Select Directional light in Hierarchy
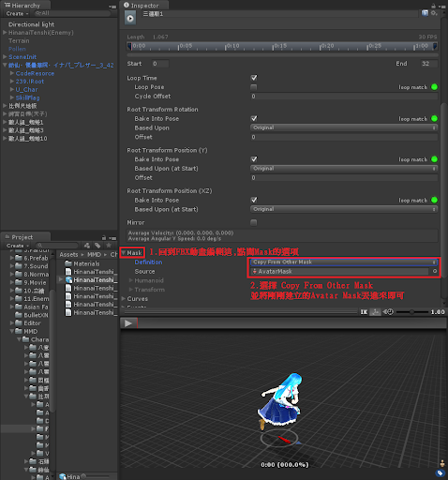The width and height of the screenshot is (448, 480). [31, 24]
